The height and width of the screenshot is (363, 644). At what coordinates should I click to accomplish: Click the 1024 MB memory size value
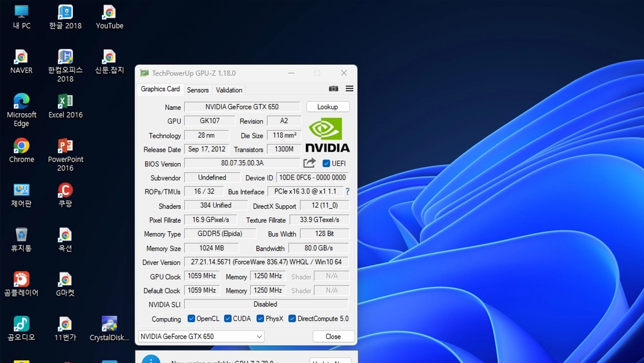click(x=211, y=248)
